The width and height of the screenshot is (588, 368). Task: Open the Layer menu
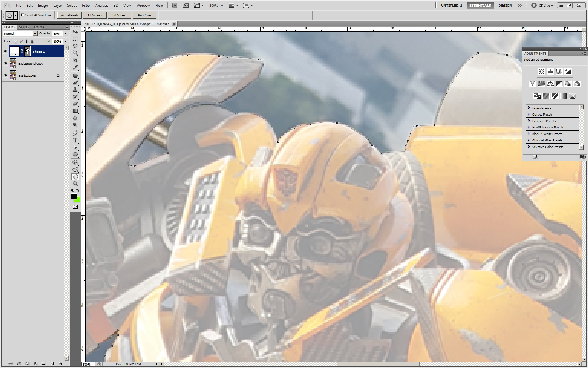(x=58, y=6)
